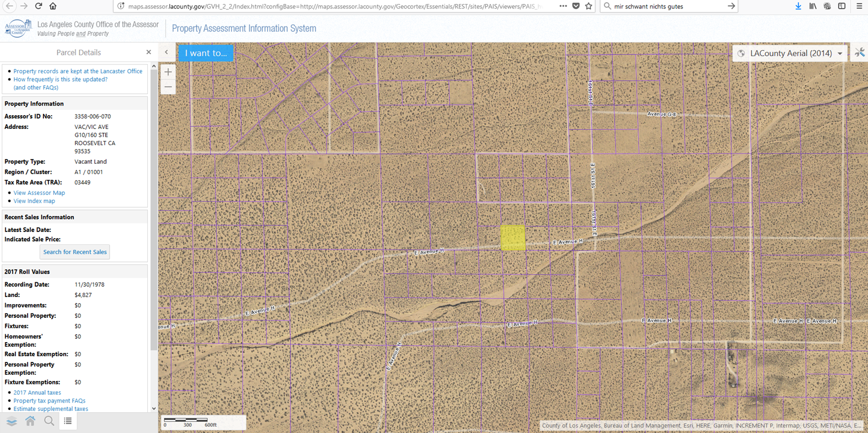Open the map tools wrench icon
868x433 pixels.
[860, 53]
